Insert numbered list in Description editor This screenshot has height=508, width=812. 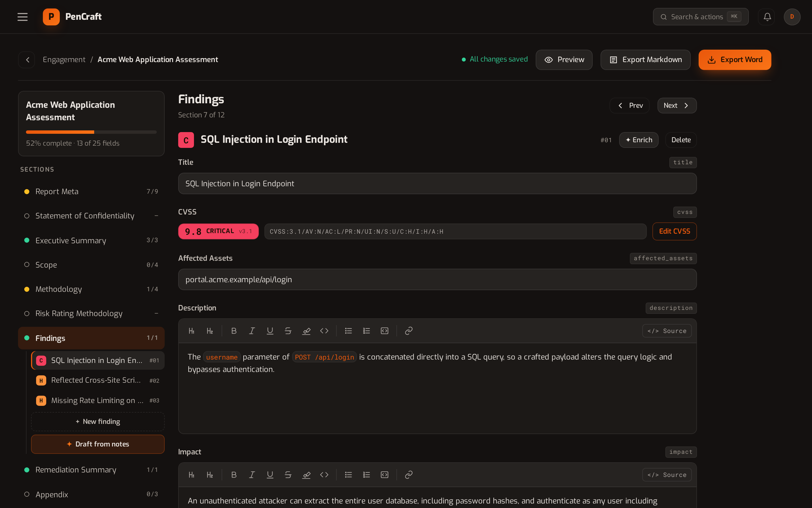367,331
